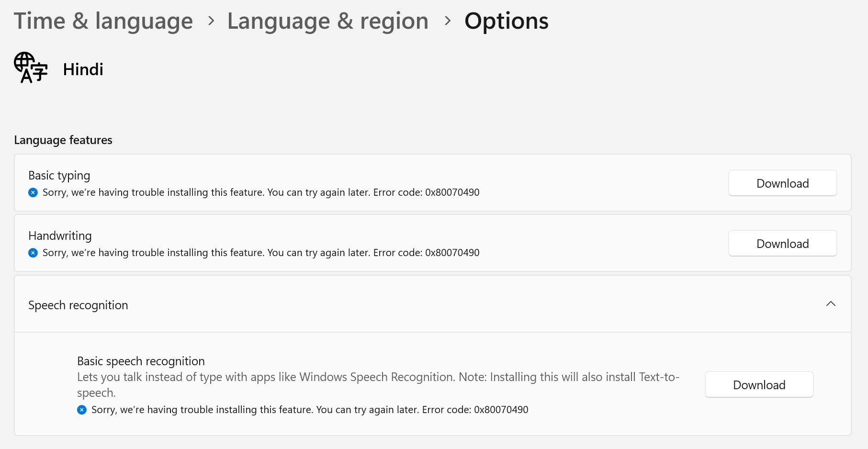
Task: Click the Basic typing error message text
Action: point(261,192)
